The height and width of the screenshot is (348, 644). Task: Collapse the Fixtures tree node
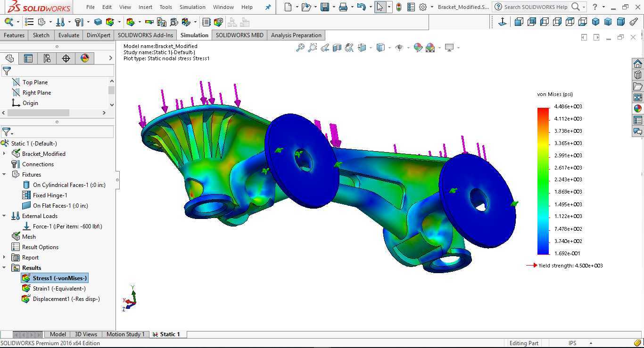[x=4, y=175]
